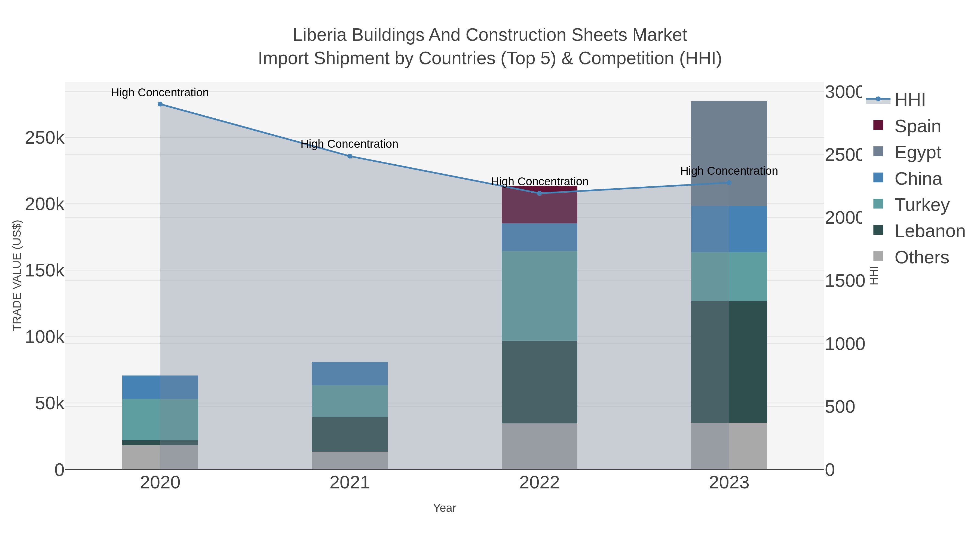
Task: Select the China segment in 2023 bar
Action: coord(729,229)
